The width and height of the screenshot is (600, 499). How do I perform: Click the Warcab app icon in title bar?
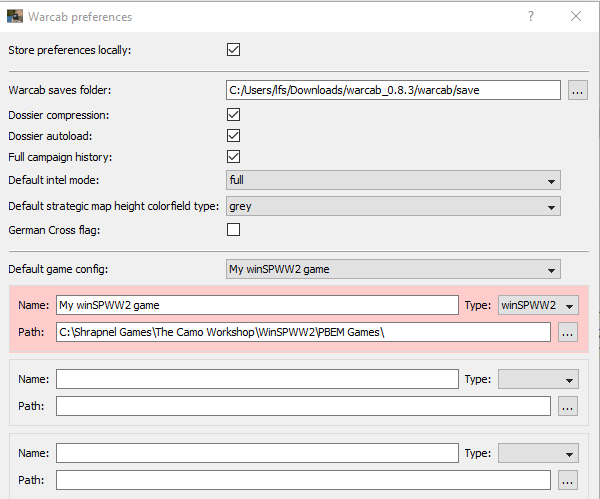(15, 16)
